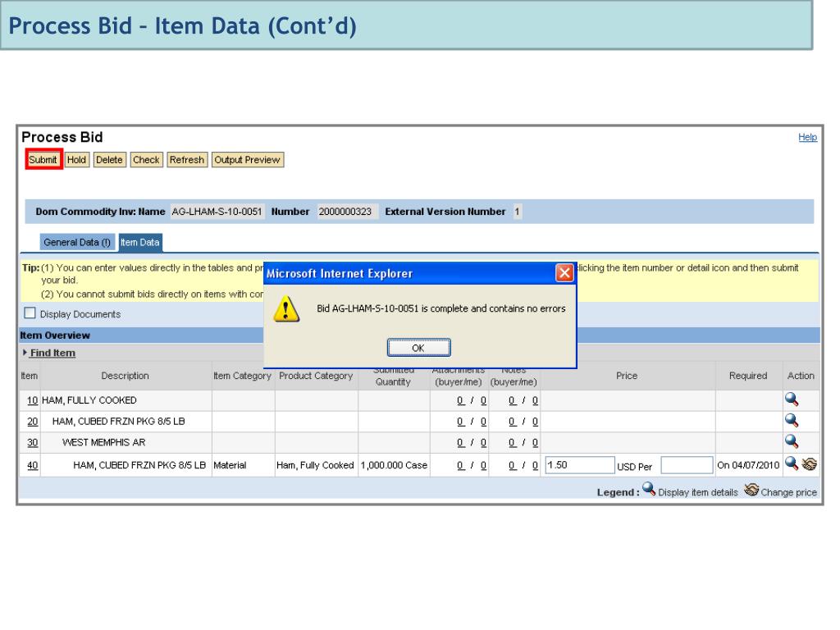Click the Delete bid button
The image size is (840, 630).
tap(109, 160)
